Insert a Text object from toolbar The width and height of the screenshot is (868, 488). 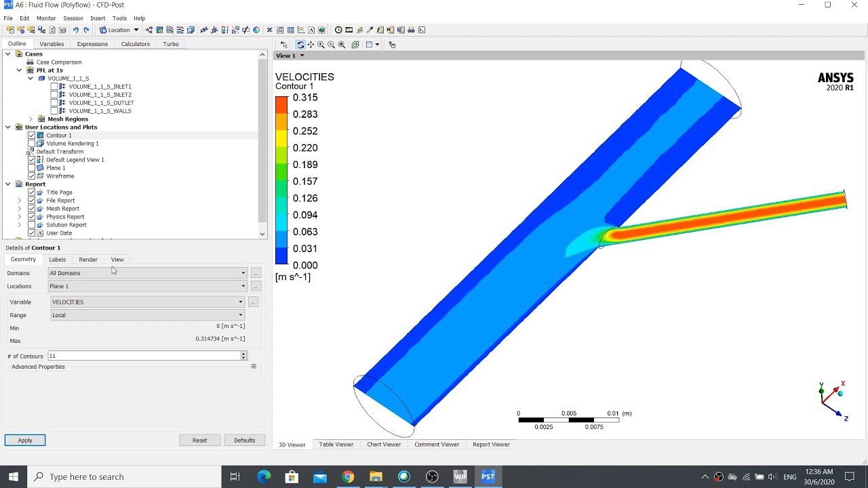pyautogui.click(x=203, y=30)
